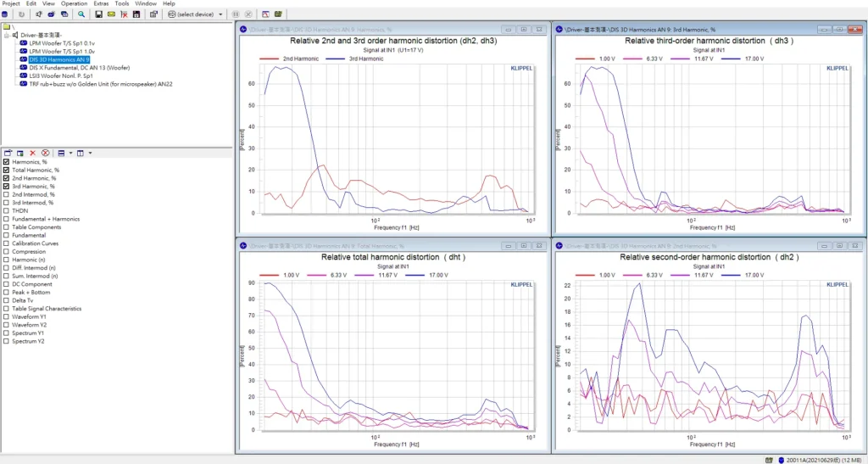The width and height of the screenshot is (868, 464).
Task: Enable the THDN checkbox
Action: pos(7,210)
